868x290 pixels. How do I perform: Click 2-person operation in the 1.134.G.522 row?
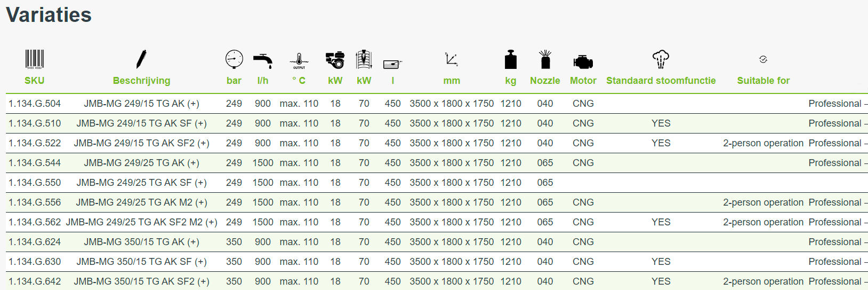[763, 143]
